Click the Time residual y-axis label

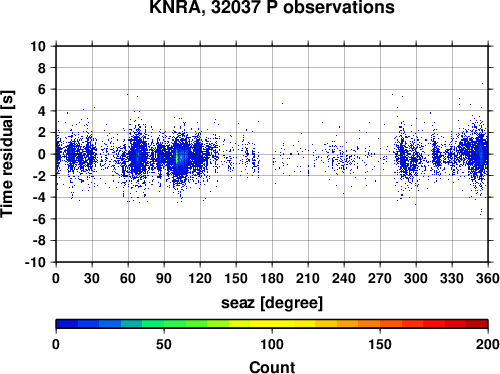pyautogui.click(x=7, y=154)
